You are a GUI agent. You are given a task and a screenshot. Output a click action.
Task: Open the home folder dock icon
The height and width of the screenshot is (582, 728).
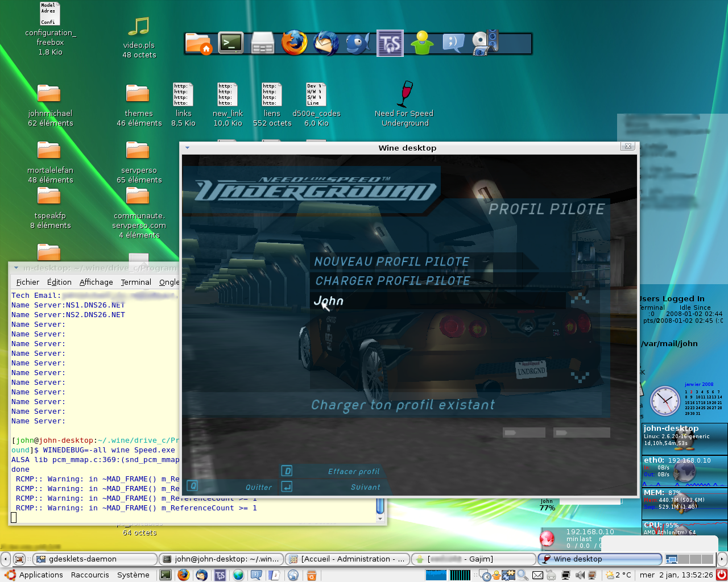tap(198, 44)
